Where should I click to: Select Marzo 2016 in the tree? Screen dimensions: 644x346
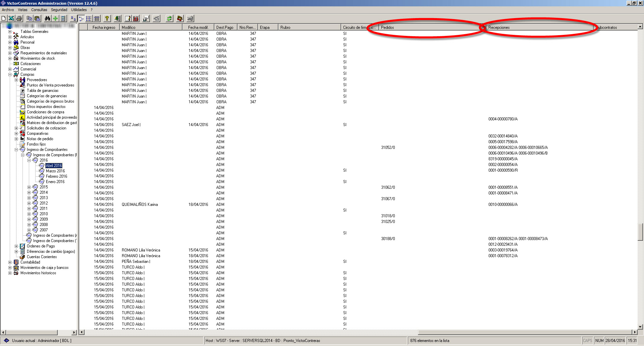pyautogui.click(x=55, y=171)
